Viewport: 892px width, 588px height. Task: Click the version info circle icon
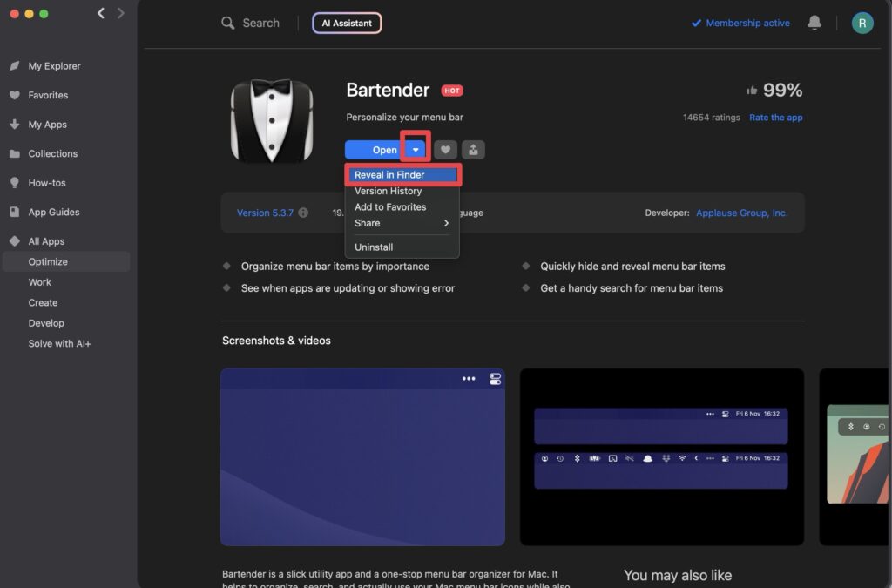(x=303, y=213)
